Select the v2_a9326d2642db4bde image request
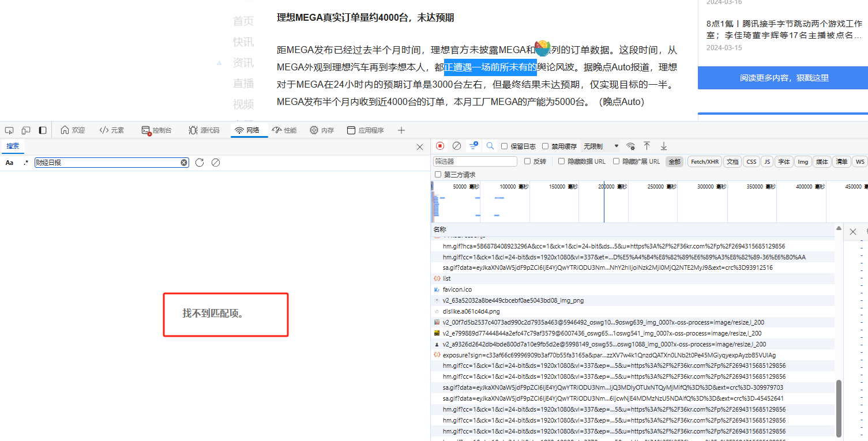This screenshot has width=868, height=441. 633,344
